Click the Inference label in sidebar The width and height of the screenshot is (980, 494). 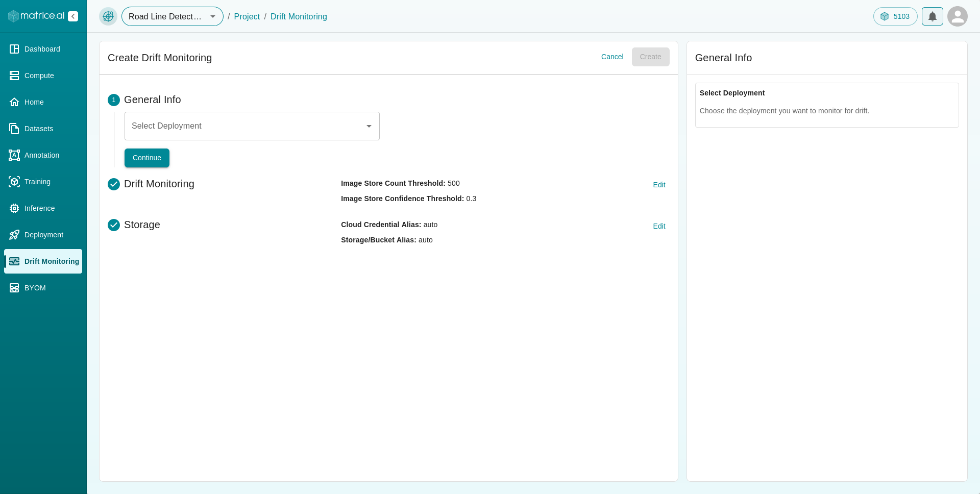tap(40, 208)
